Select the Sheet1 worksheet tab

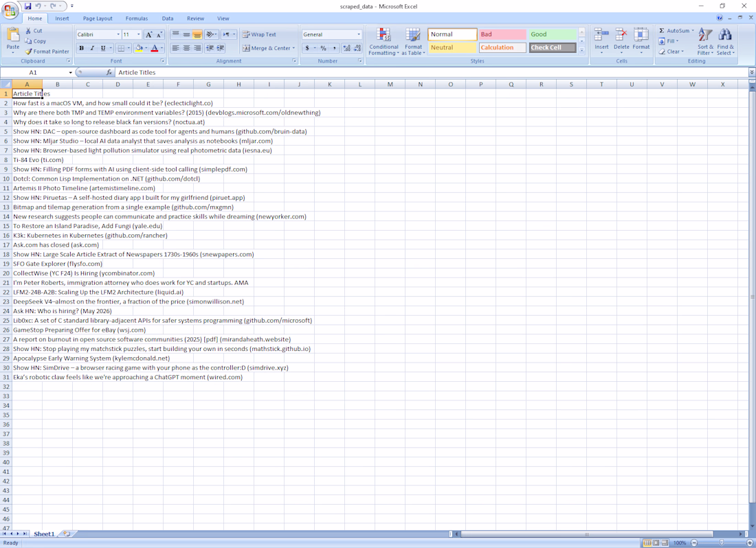[x=44, y=534]
